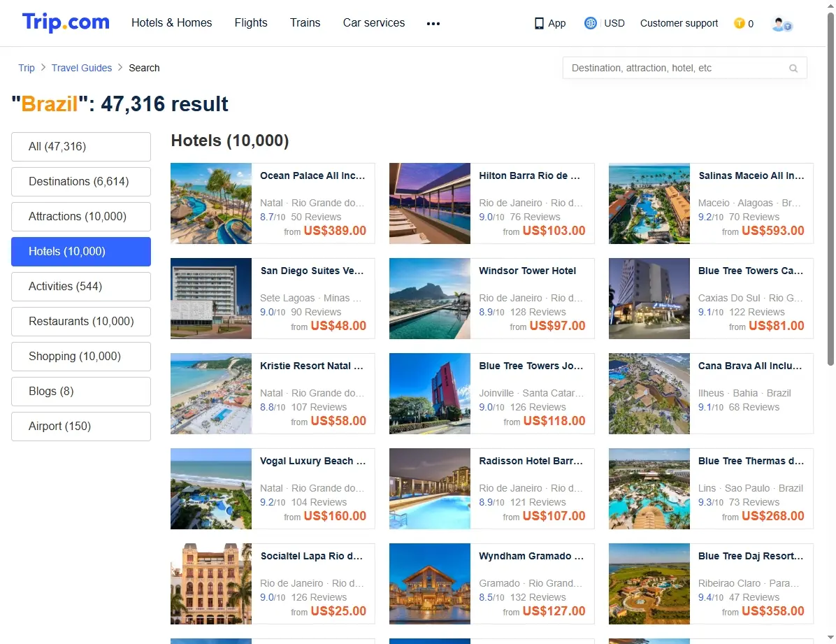Click Ocean Palace All Inc... title
836x644 pixels.
click(x=312, y=176)
